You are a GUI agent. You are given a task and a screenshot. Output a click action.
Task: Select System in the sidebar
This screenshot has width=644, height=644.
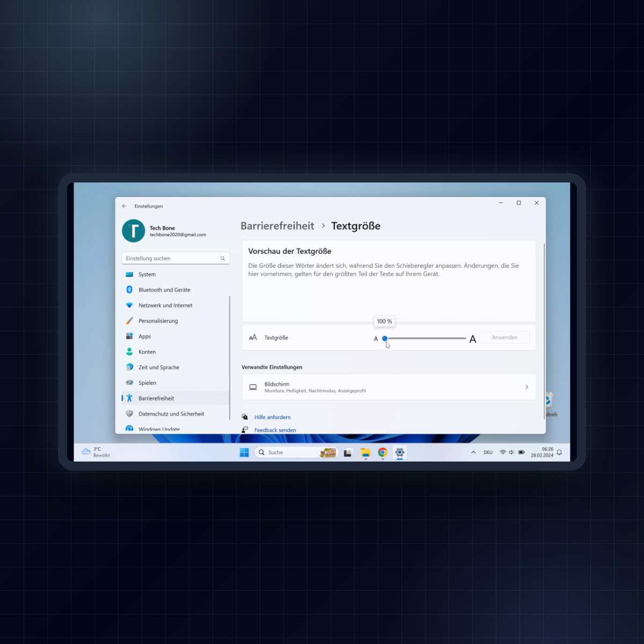(x=175, y=274)
